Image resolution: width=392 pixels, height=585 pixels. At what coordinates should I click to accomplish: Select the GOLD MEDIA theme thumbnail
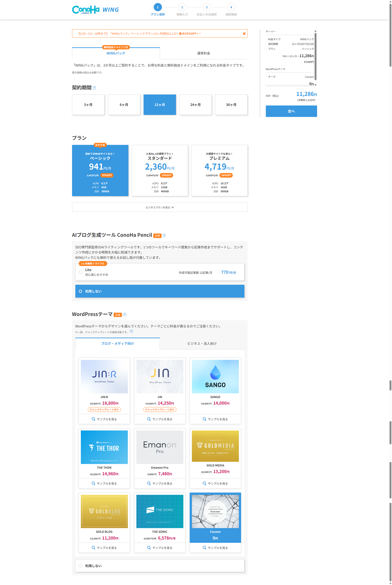pyautogui.click(x=215, y=446)
